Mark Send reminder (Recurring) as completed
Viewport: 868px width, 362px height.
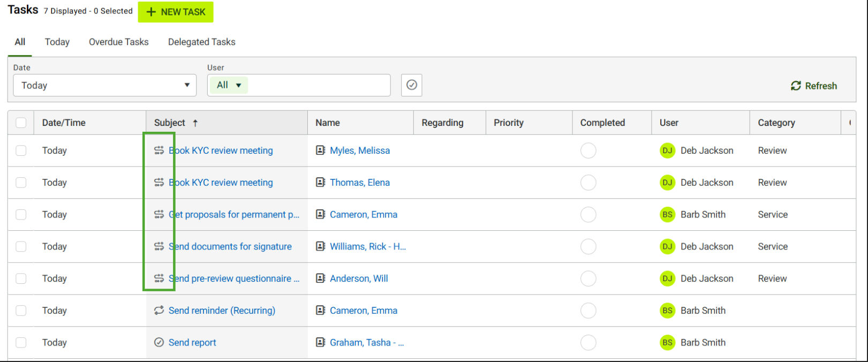[x=588, y=310]
